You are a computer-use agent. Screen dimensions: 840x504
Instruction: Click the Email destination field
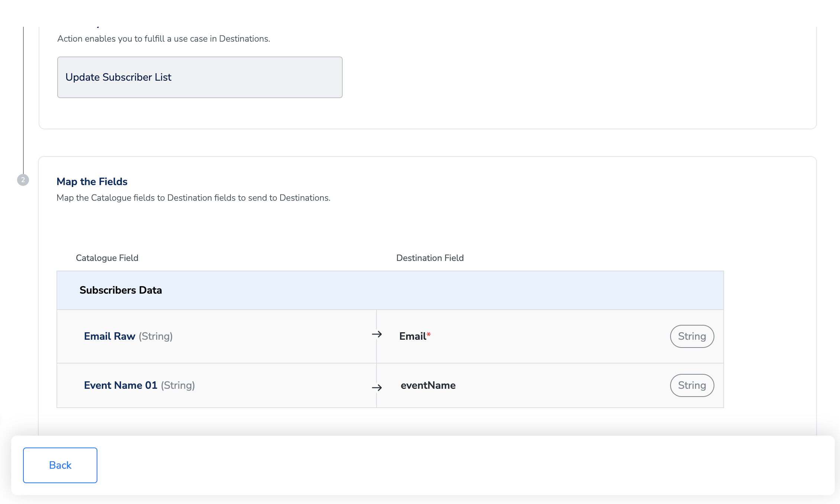pyautogui.click(x=412, y=336)
